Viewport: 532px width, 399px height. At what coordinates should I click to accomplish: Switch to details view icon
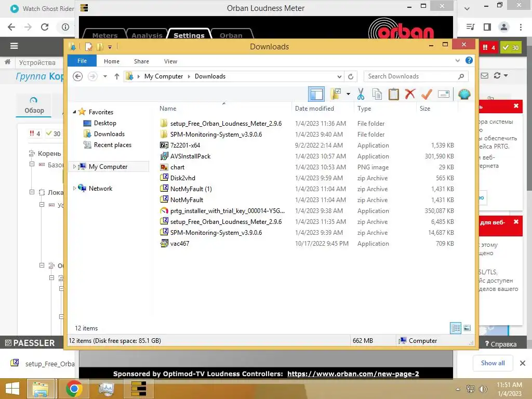point(456,328)
